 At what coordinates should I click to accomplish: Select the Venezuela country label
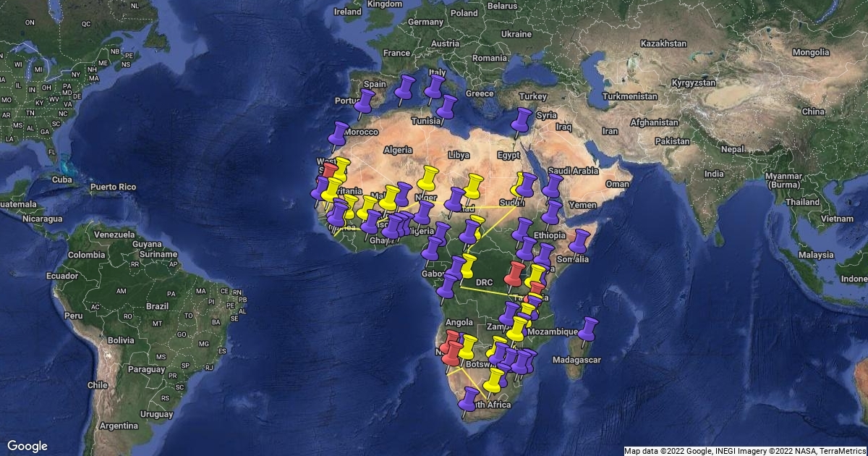[114, 235]
